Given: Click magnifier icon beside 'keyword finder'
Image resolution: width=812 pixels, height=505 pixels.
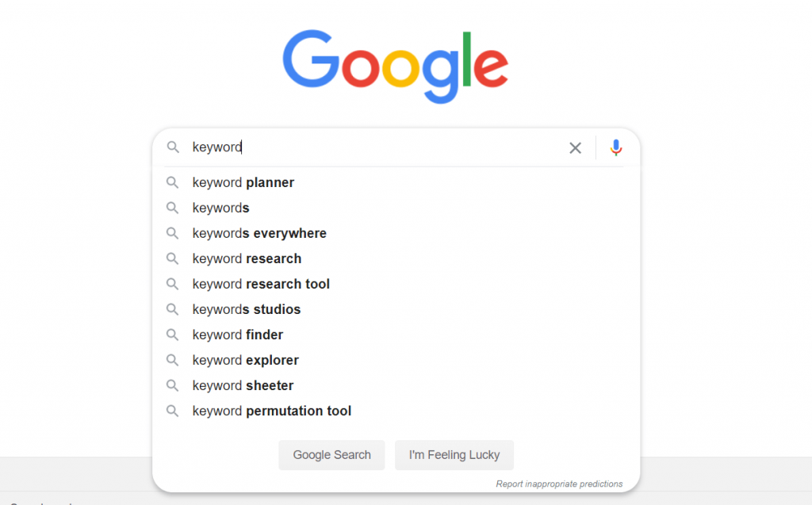Looking at the screenshot, I should (172, 335).
